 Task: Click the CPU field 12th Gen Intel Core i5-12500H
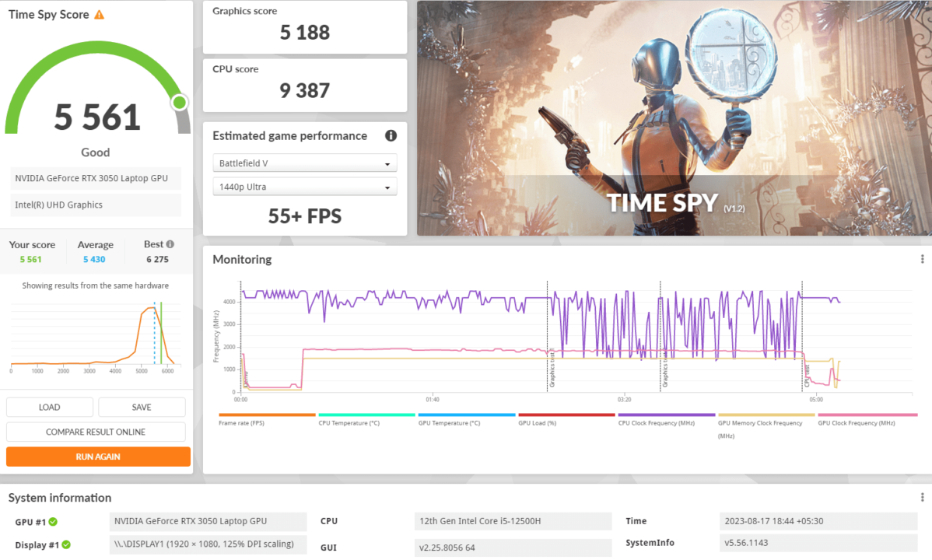513,521
